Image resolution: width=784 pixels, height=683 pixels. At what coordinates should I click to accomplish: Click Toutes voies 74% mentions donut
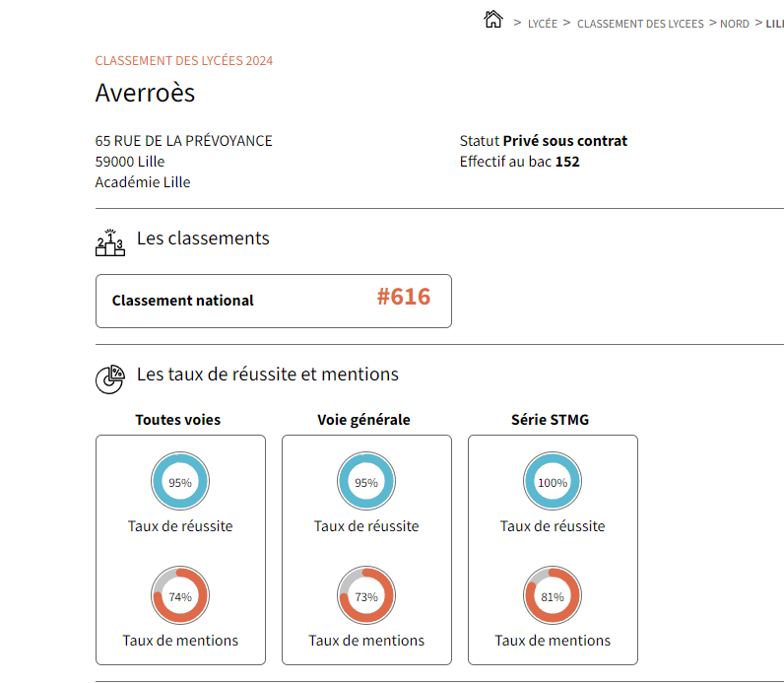[x=180, y=595]
